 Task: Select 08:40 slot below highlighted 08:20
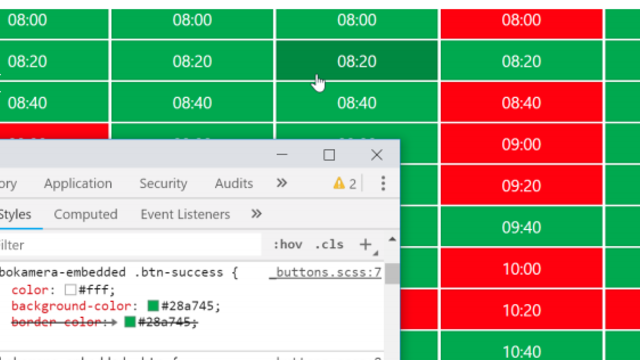click(357, 102)
